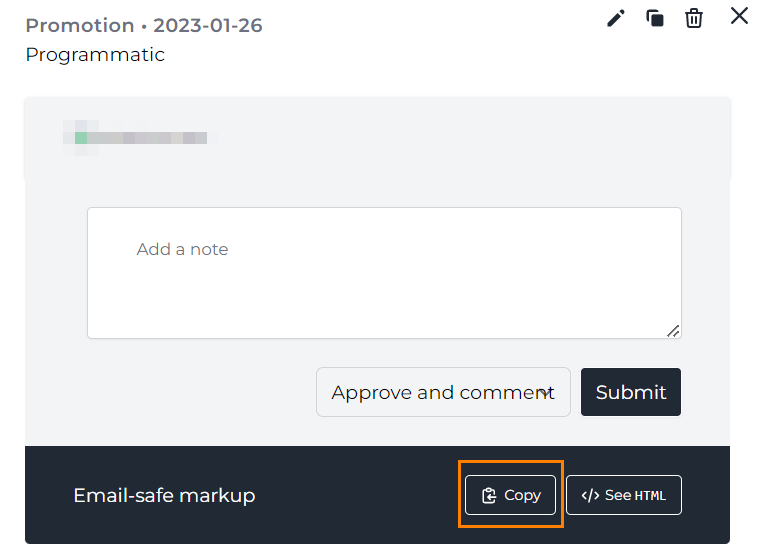This screenshot has height=557, width=758.
Task: Click the blurred green author avatar
Action: (x=81, y=138)
